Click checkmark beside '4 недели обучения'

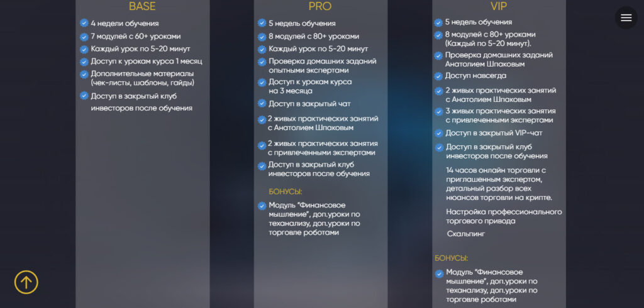pyautogui.click(x=84, y=23)
